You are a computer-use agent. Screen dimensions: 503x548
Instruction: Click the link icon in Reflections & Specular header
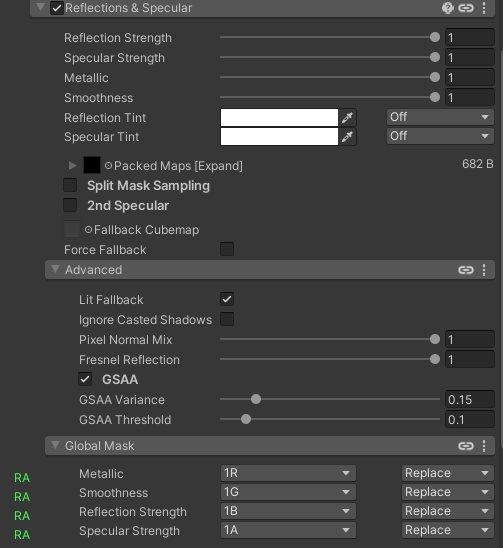click(x=466, y=8)
